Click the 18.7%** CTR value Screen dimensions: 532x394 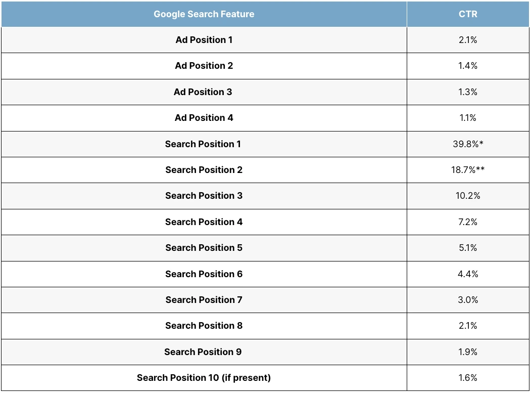468,170
